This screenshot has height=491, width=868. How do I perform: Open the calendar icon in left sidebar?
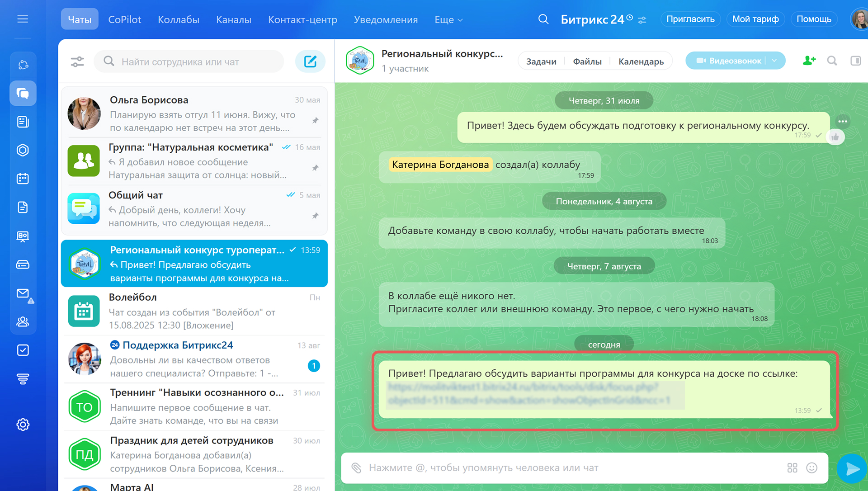point(23,179)
